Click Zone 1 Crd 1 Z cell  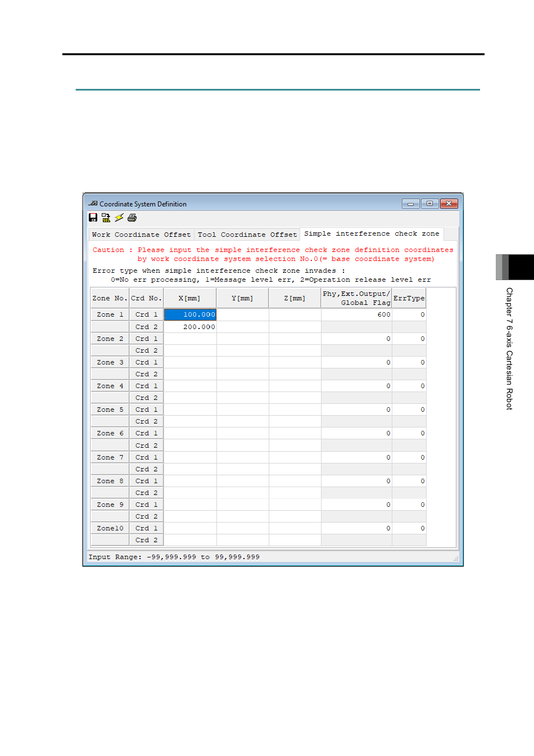[x=295, y=314]
